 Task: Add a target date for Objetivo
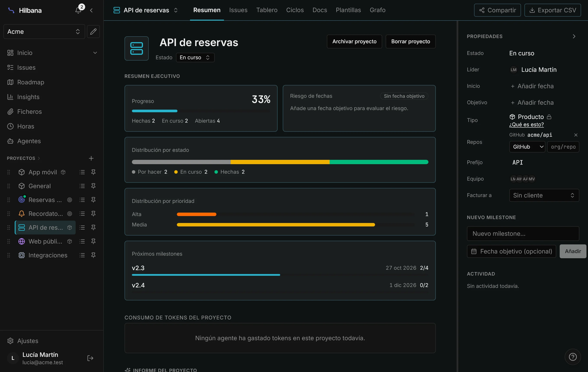(x=532, y=103)
